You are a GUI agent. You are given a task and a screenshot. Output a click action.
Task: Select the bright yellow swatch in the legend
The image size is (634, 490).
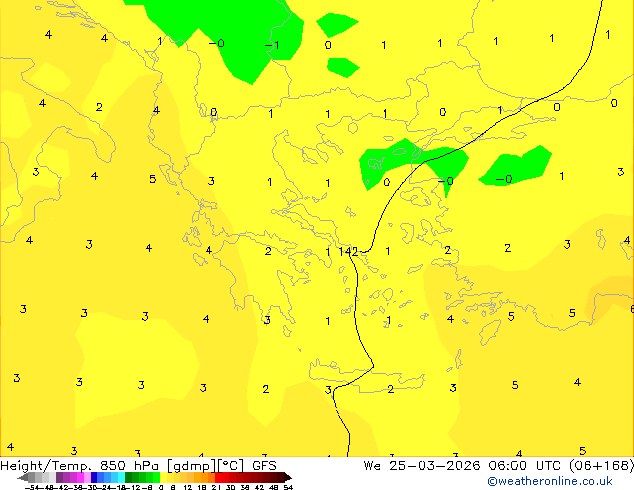pyautogui.click(x=163, y=477)
